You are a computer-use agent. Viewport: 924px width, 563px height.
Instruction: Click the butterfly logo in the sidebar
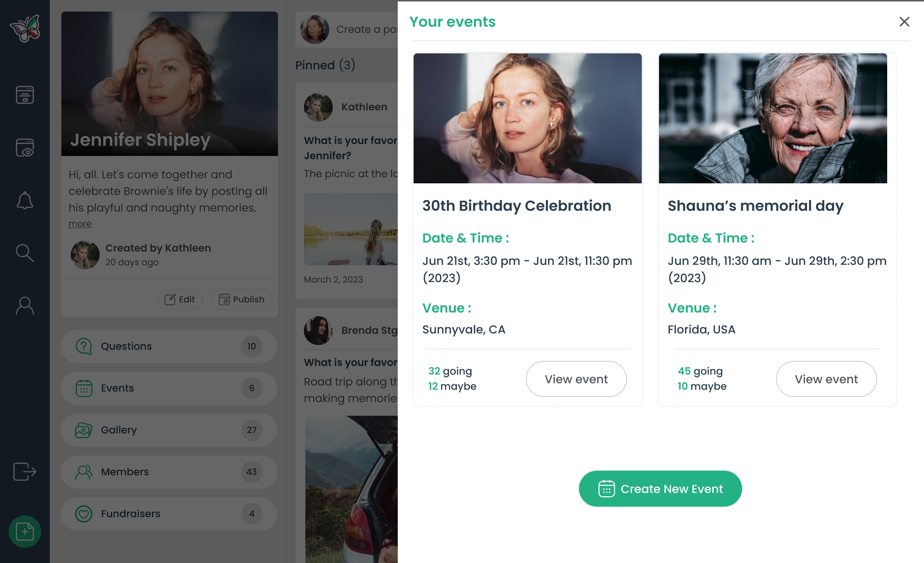pyautogui.click(x=25, y=28)
